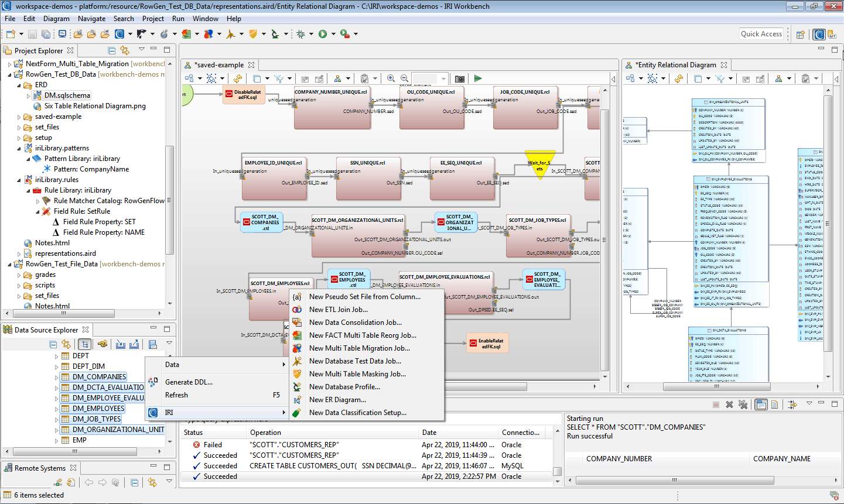Click the Quick Access search field
This screenshot has height=504, width=844.
pyautogui.click(x=761, y=34)
